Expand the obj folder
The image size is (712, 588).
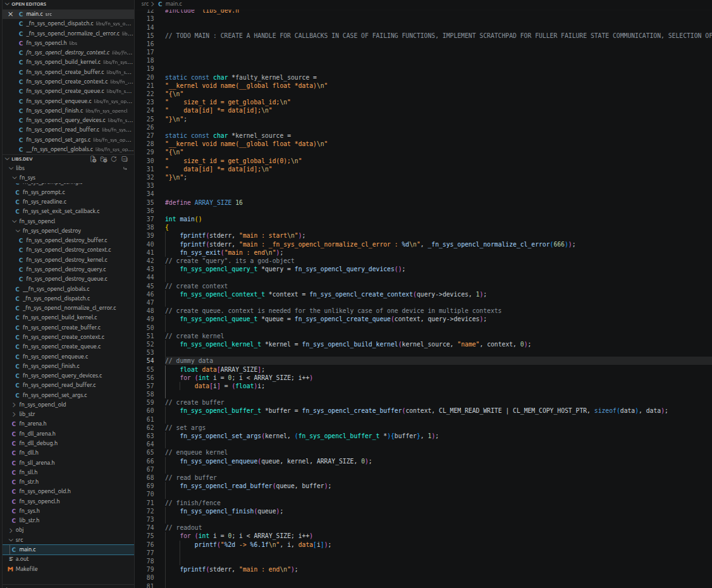[x=11, y=530]
